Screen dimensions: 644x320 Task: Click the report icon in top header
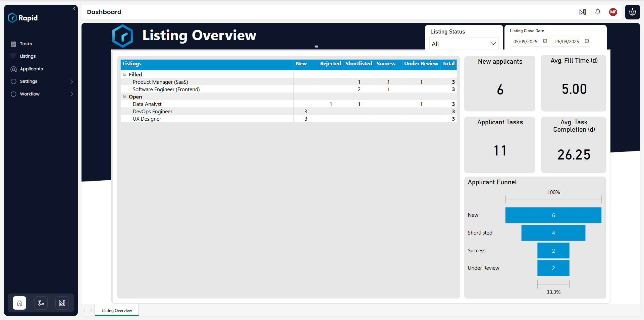coord(583,12)
